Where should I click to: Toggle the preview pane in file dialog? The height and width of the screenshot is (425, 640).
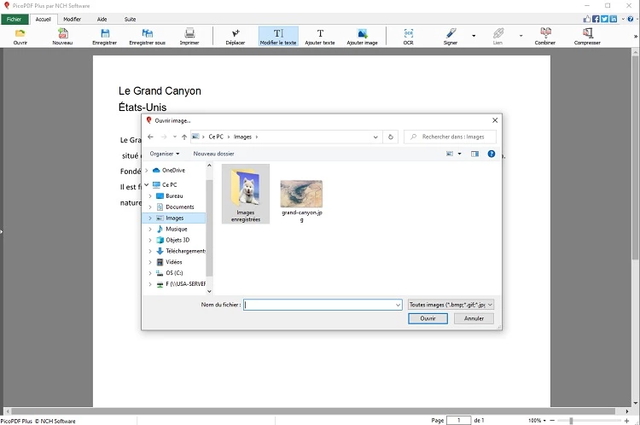475,154
